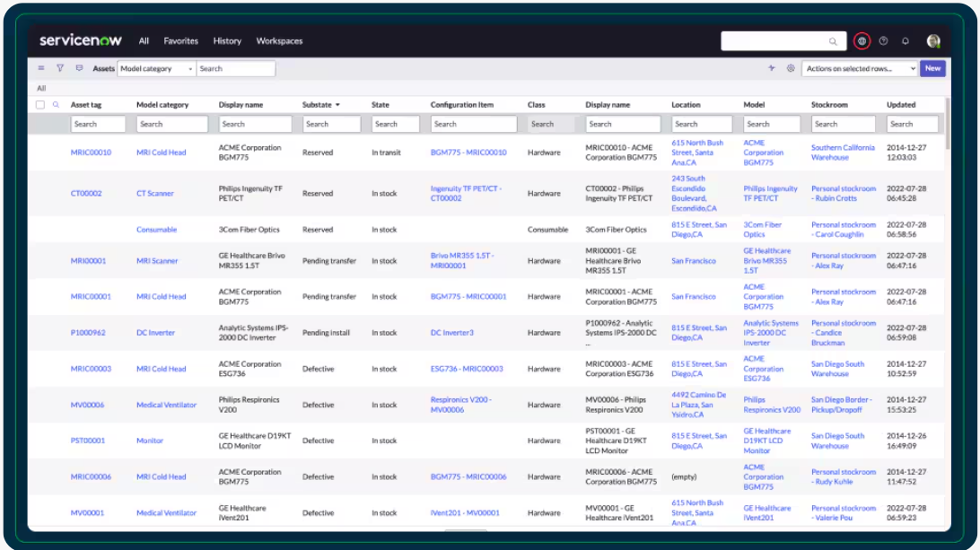Sort by Configuration Item column header
The width and height of the screenshot is (980, 550).
click(462, 105)
